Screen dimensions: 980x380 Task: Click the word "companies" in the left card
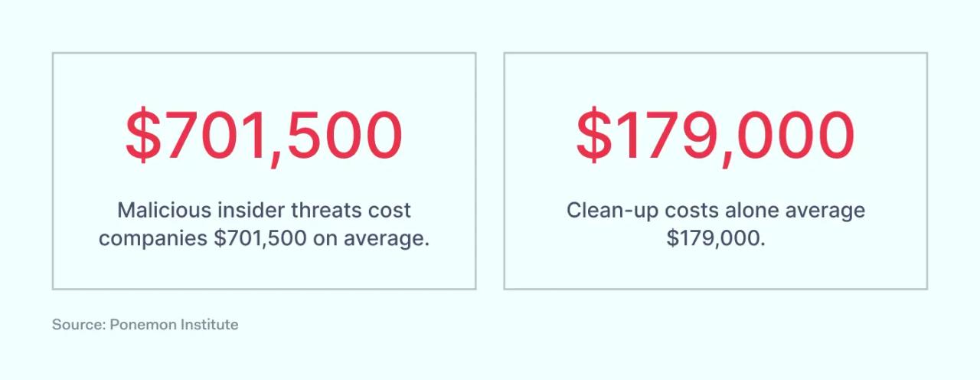point(152,239)
